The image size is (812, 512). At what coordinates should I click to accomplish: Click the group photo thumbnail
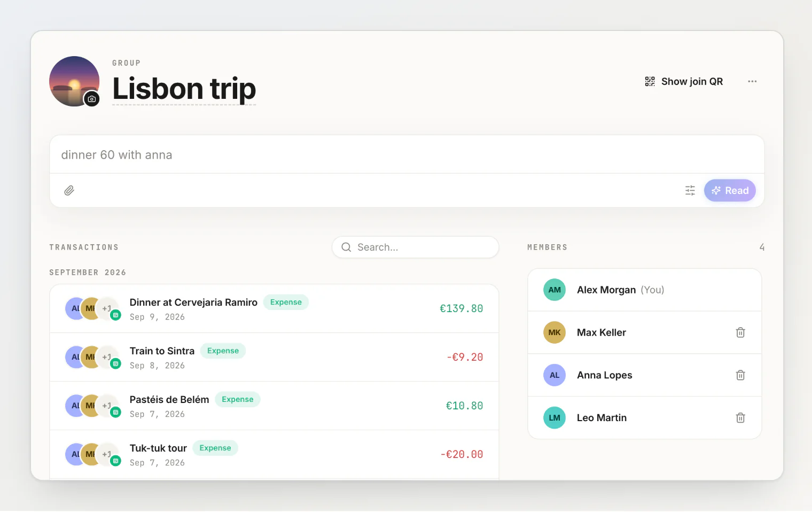(x=74, y=81)
